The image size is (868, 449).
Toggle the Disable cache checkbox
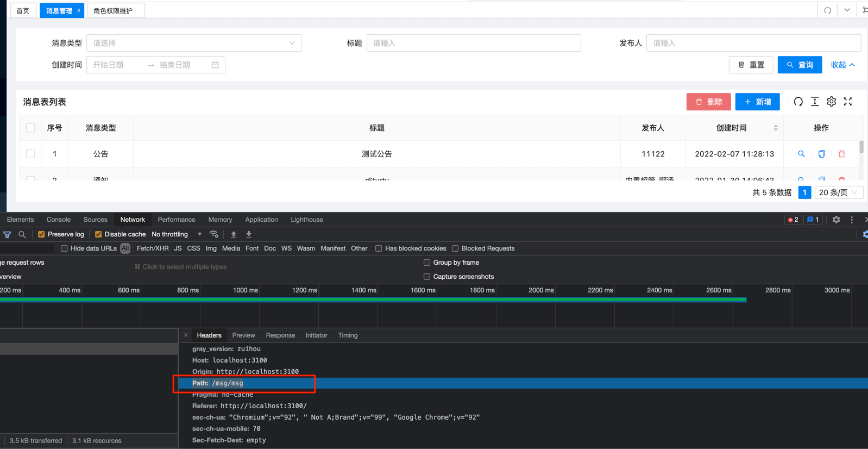click(x=98, y=234)
